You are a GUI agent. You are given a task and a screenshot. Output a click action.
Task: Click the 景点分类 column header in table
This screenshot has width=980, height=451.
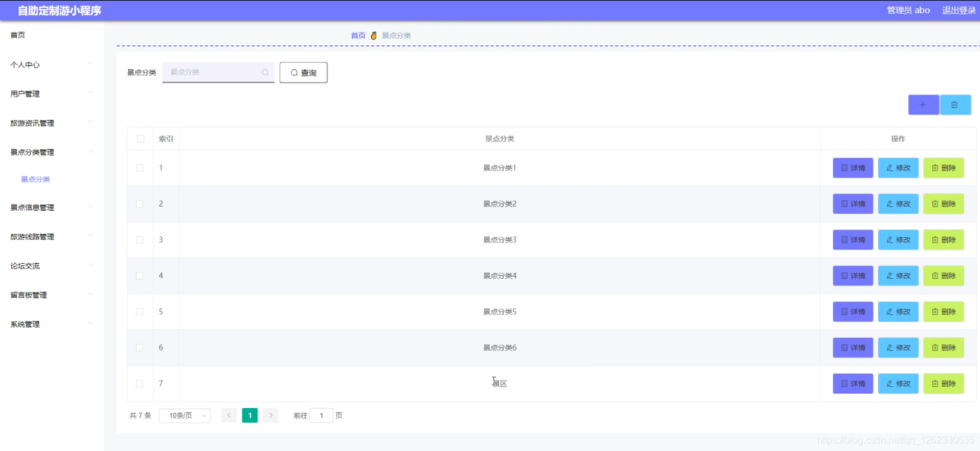point(500,138)
